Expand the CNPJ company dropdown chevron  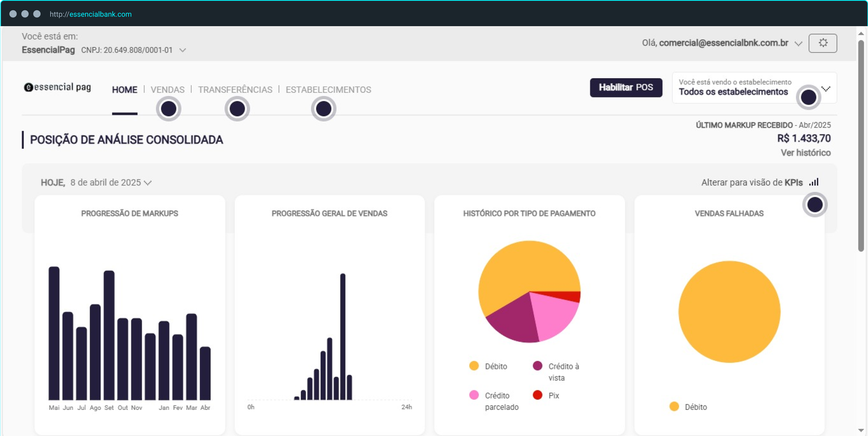[x=183, y=50]
